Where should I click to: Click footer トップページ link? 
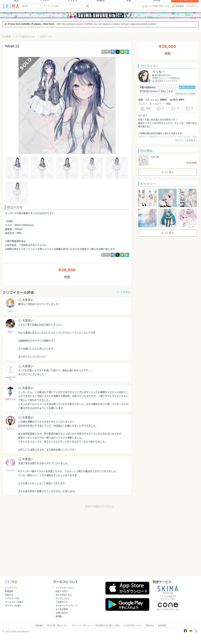pyautogui.click(x=11, y=588)
